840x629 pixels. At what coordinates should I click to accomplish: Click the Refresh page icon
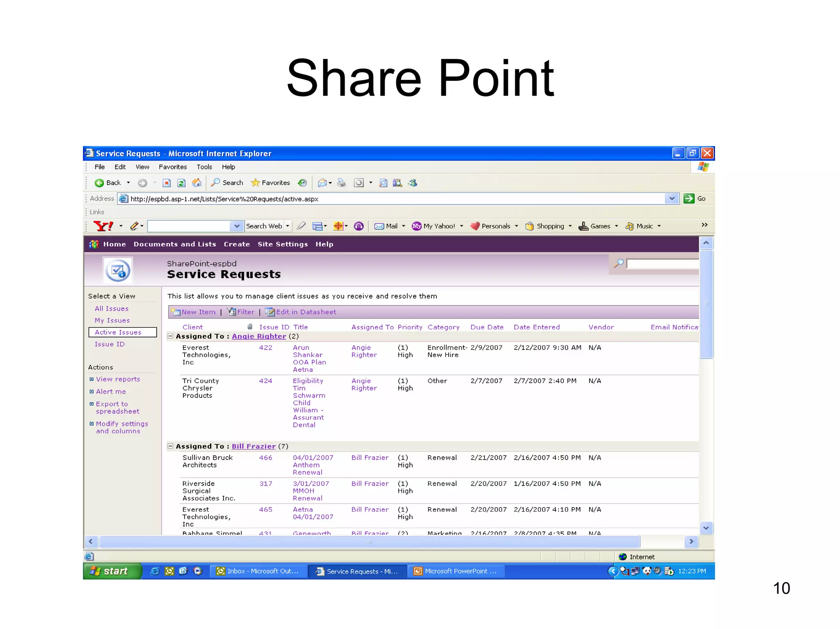[x=181, y=183]
